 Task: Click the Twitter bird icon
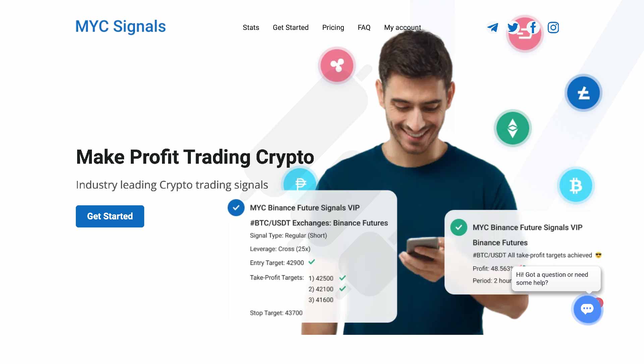(x=513, y=28)
